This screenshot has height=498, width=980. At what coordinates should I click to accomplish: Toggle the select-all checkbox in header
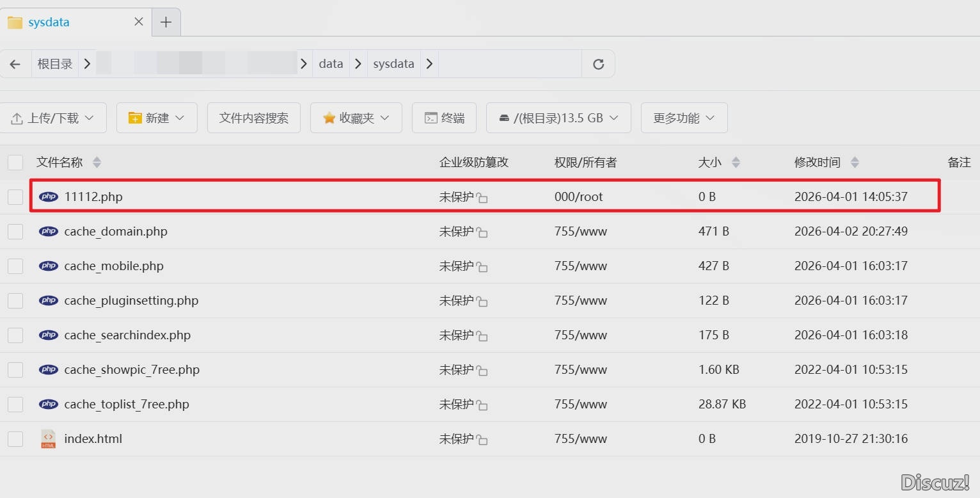[15, 162]
